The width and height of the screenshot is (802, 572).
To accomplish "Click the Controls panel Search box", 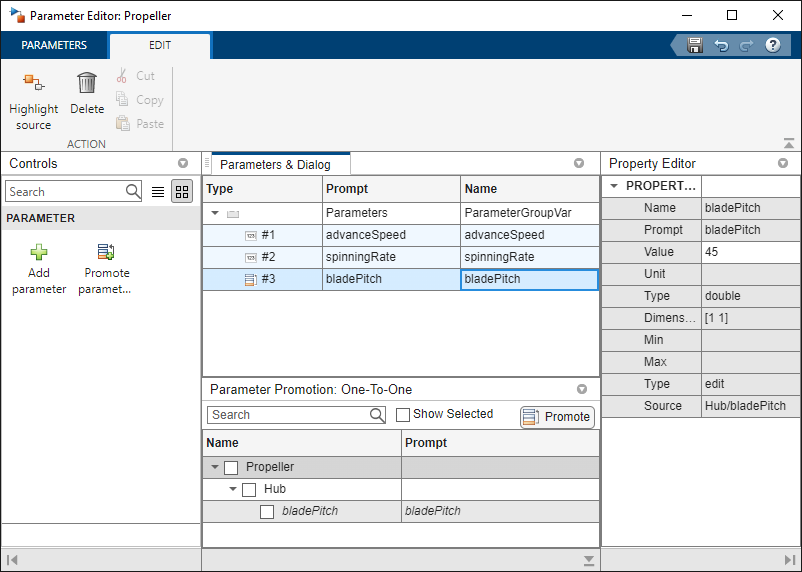I will 65,192.
